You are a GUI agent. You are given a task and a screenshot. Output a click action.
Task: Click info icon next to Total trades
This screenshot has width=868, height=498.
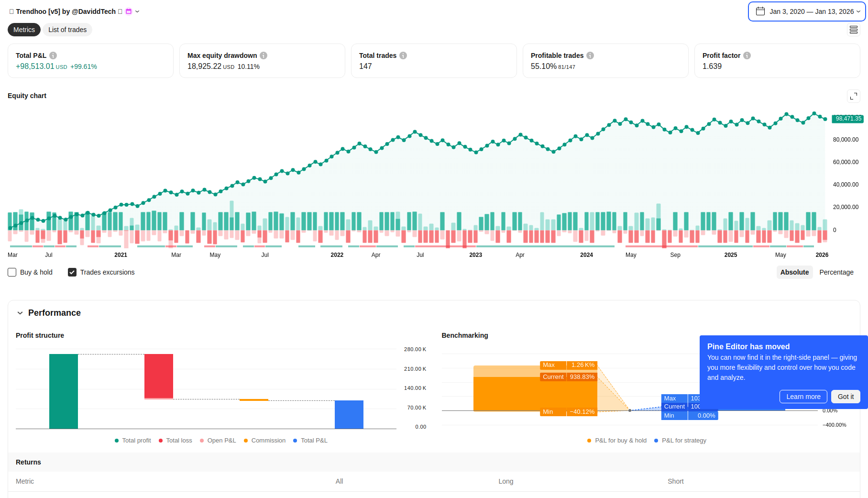403,55
